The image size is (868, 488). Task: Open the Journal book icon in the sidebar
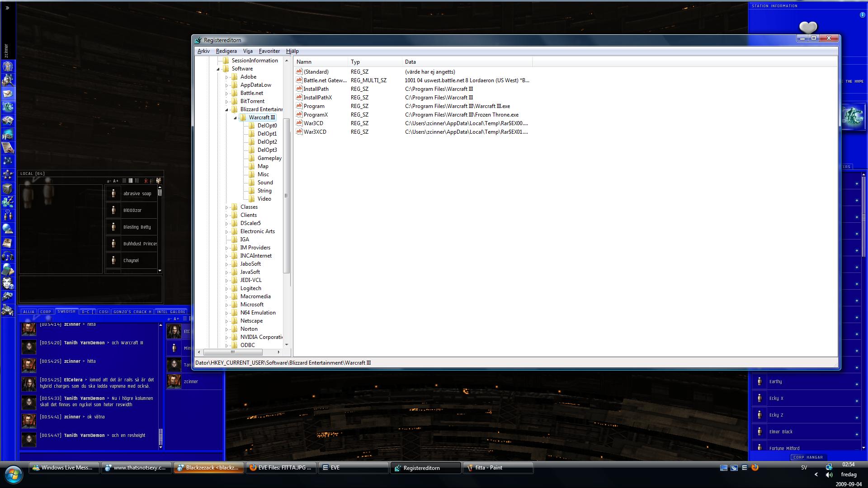pos(8,243)
